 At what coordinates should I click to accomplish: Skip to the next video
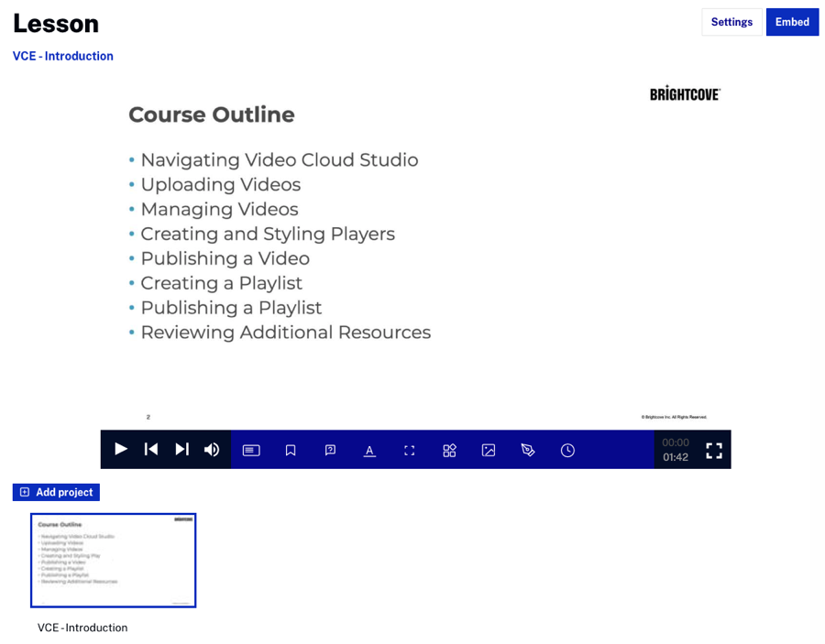[181, 450]
